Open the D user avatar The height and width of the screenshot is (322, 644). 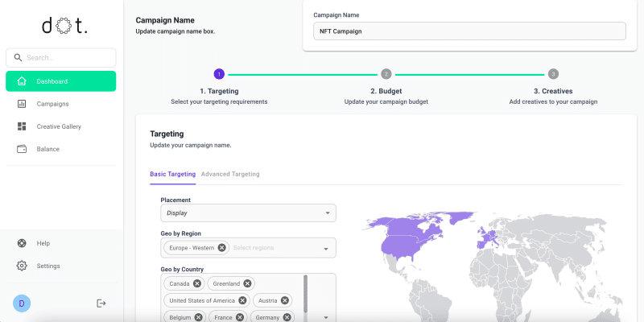[22, 303]
